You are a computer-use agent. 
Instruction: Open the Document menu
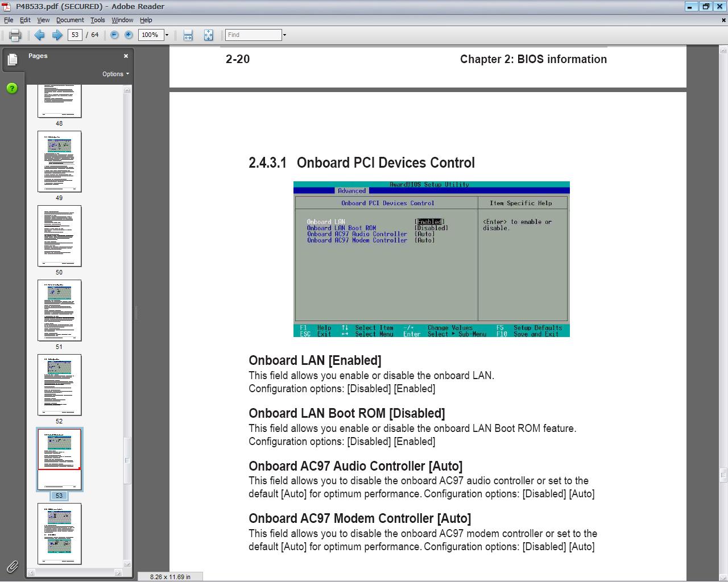tap(70, 20)
